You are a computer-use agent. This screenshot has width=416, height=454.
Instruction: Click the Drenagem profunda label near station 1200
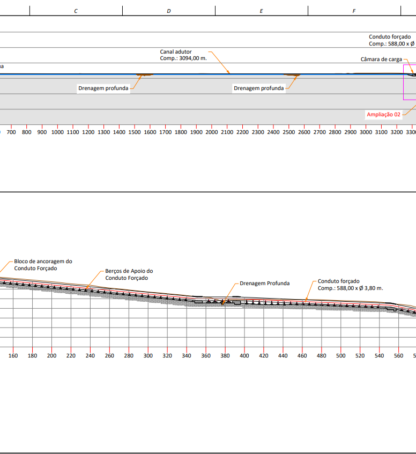103,88
